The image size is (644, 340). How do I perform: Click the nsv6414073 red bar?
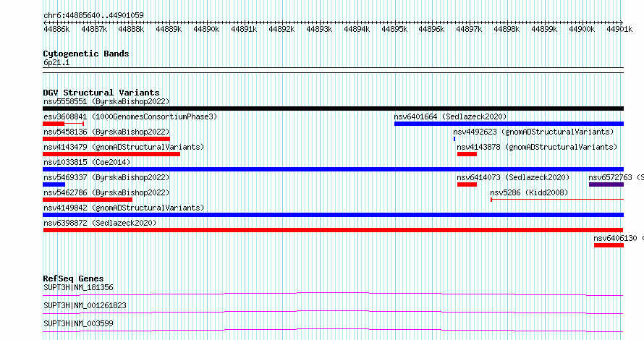[467, 184]
